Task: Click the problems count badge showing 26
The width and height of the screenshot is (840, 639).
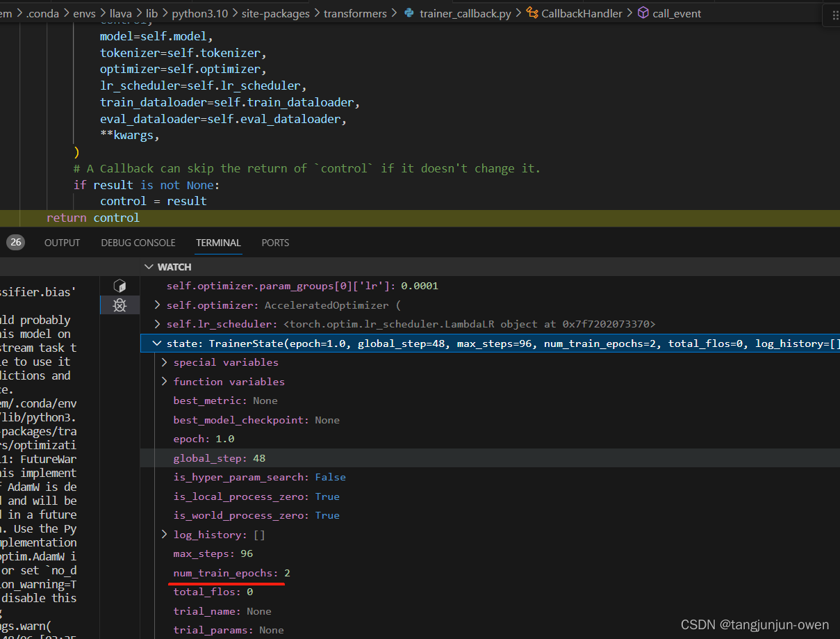Action: point(15,243)
